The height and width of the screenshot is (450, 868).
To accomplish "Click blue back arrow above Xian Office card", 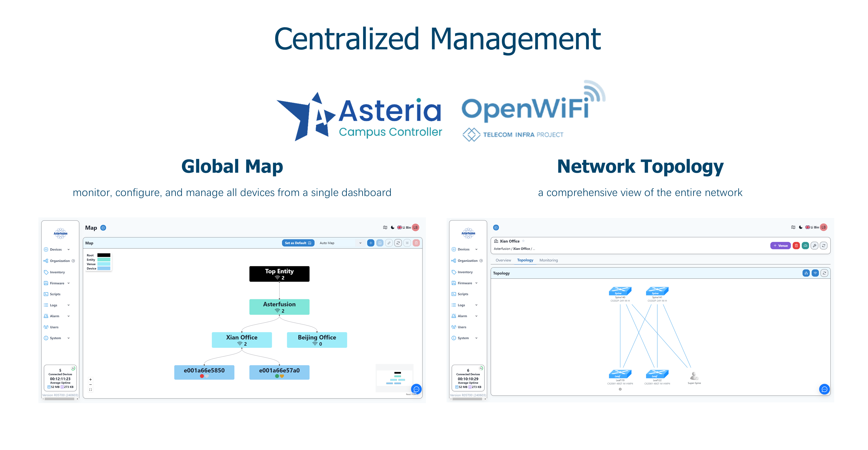I will tap(496, 227).
